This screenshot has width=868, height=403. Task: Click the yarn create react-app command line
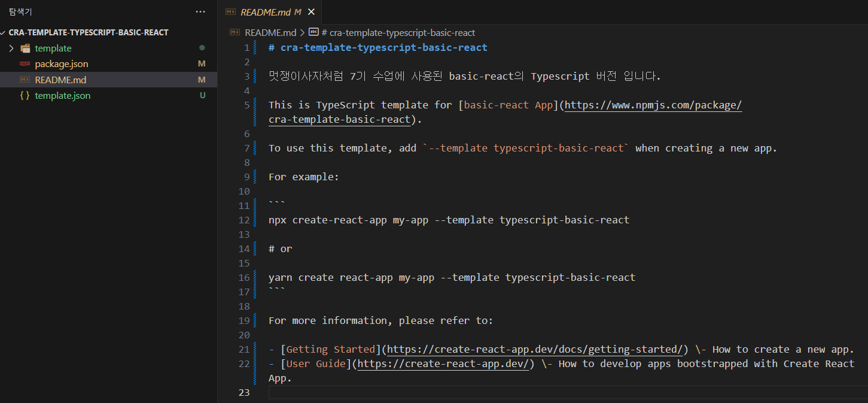(x=452, y=277)
